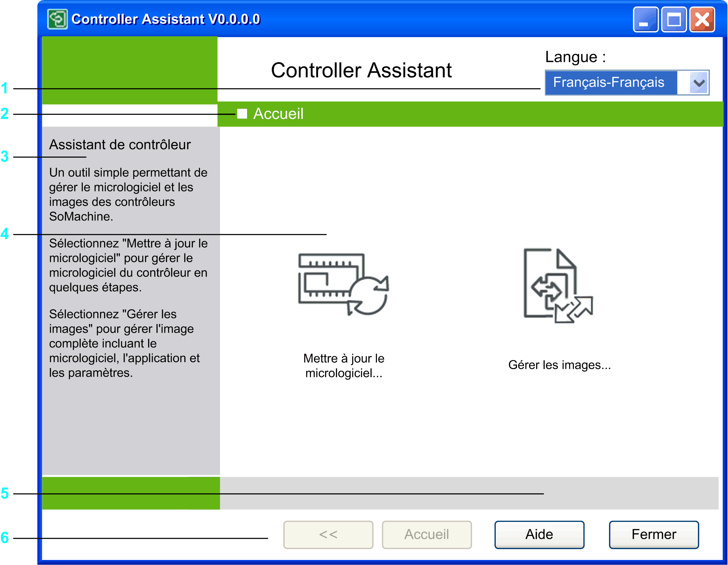Click the Accueil heading in green bar
Viewport: 728px width, 565px height.
point(278,114)
